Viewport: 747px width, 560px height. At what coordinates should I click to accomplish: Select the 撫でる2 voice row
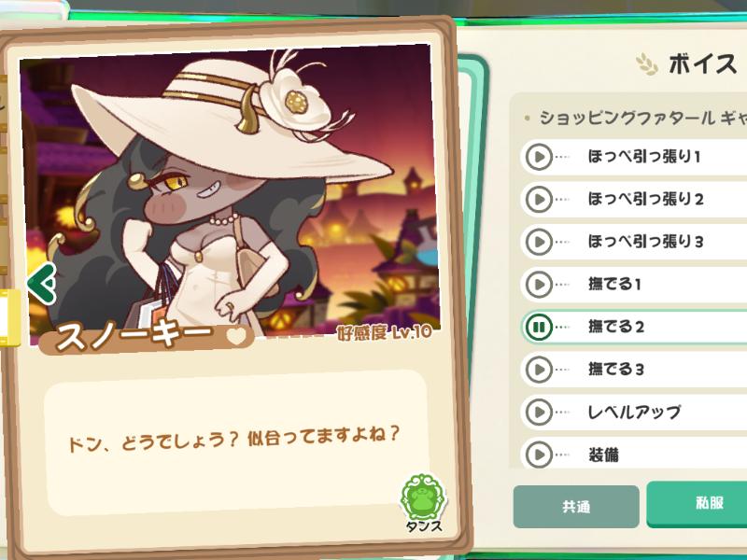point(634,327)
